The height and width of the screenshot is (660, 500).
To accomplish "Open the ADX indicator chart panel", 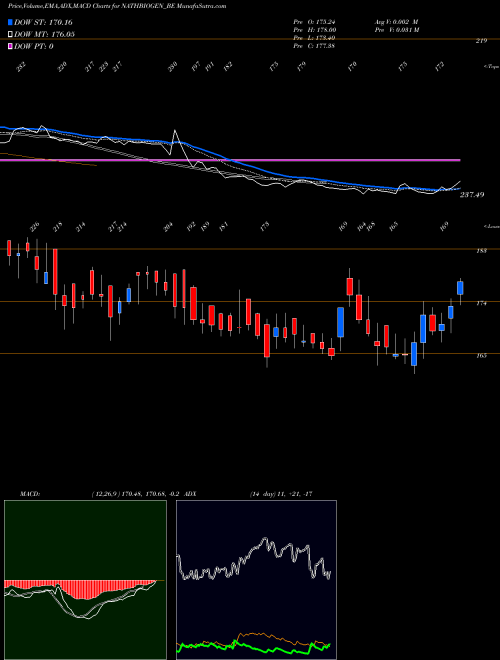I will pyautogui.click(x=256, y=580).
